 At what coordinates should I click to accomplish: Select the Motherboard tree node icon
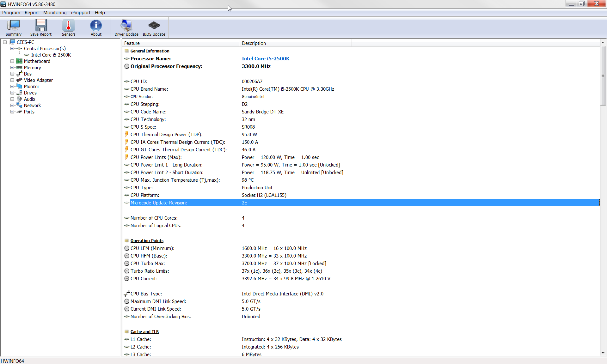19,61
